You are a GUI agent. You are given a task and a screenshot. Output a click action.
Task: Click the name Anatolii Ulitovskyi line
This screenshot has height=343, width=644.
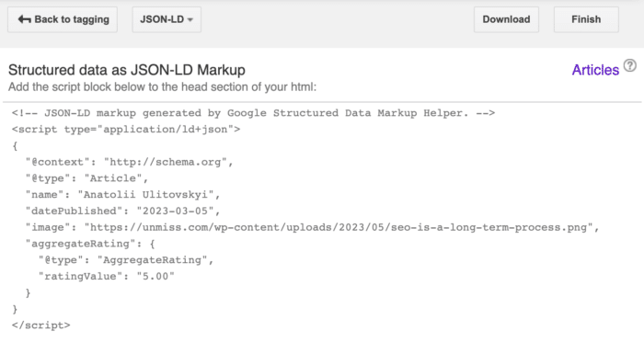coord(122,194)
